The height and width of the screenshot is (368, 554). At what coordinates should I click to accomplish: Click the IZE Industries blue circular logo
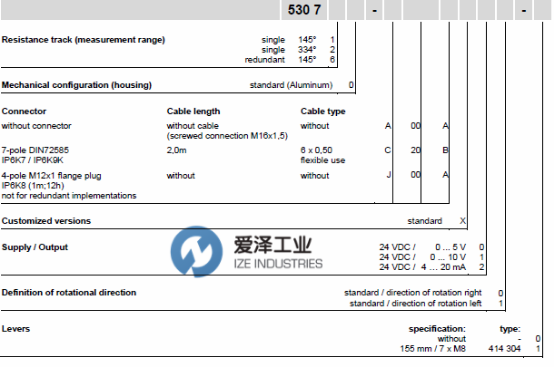(x=196, y=251)
